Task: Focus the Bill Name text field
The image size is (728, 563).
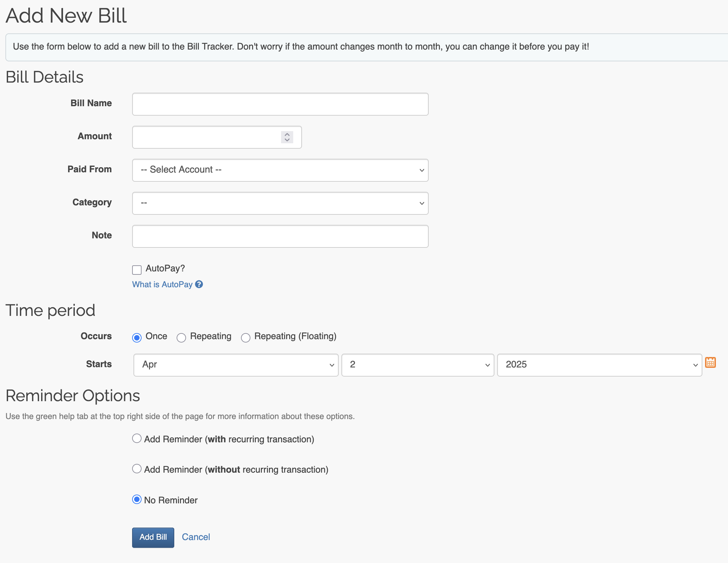Action: coord(280,104)
